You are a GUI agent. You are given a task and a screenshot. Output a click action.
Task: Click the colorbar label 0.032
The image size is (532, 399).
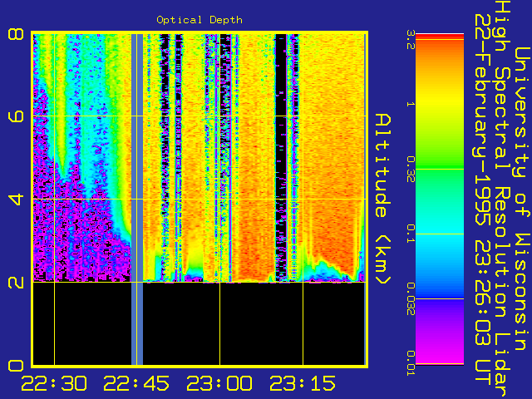click(411, 298)
